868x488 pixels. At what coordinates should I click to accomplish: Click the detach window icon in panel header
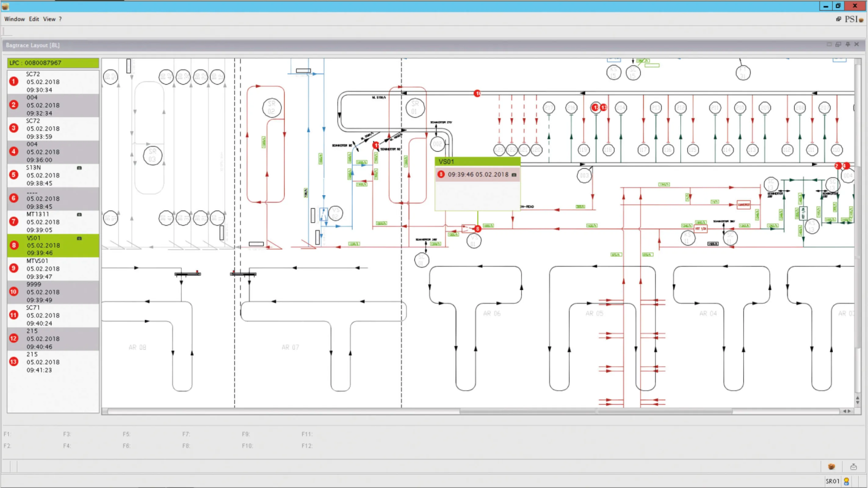click(x=838, y=45)
